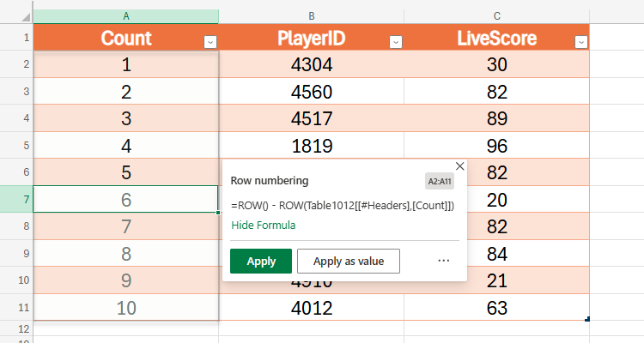
Task: Select the Count cell showing 10
Action: (126, 308)
